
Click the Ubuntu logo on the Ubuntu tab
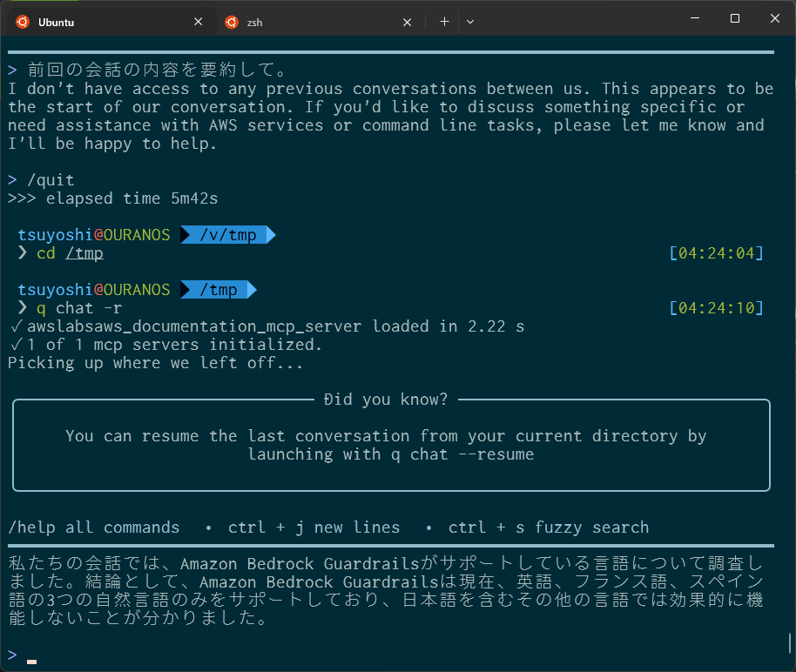coord(24,21)
